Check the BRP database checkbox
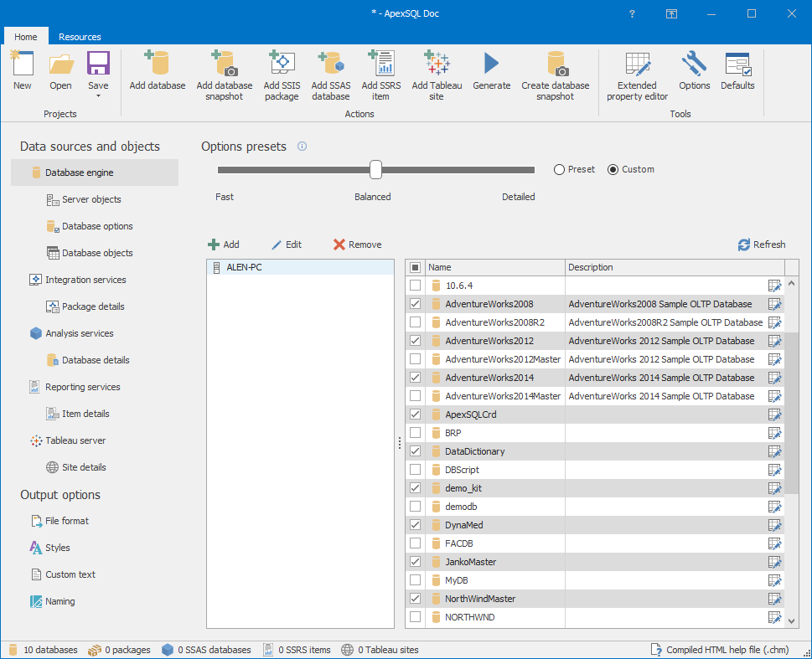 [x=416, y=433]
